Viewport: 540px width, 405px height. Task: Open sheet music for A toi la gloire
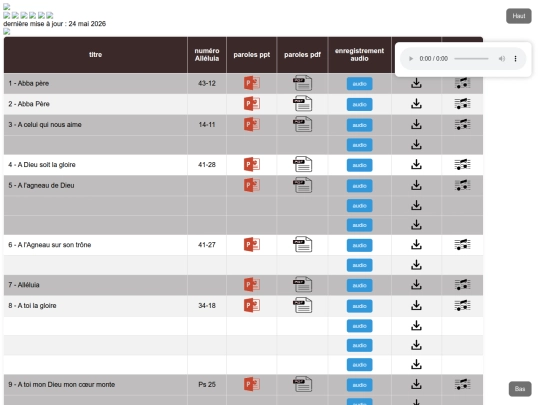[x=463, y=305]
